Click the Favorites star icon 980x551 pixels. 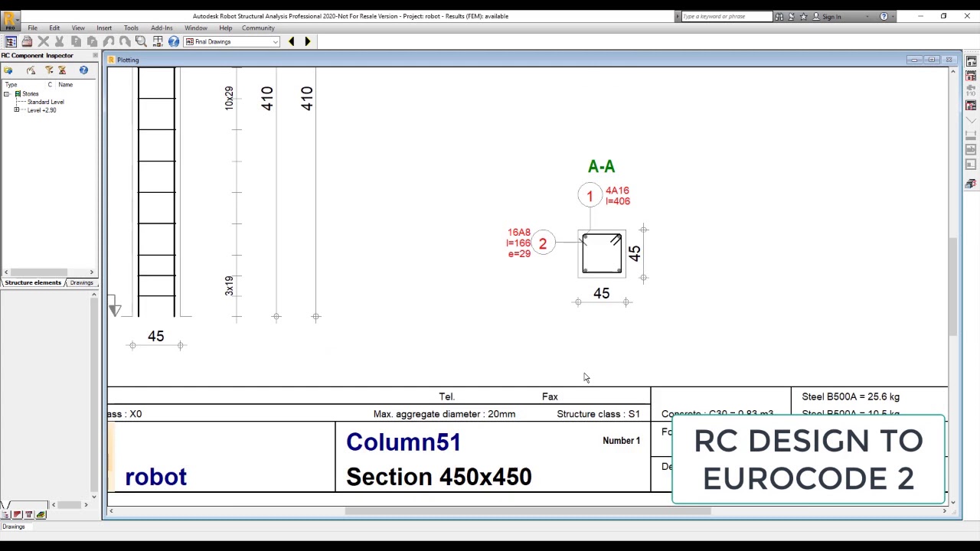pyautogui.click(x=803, y=16)
